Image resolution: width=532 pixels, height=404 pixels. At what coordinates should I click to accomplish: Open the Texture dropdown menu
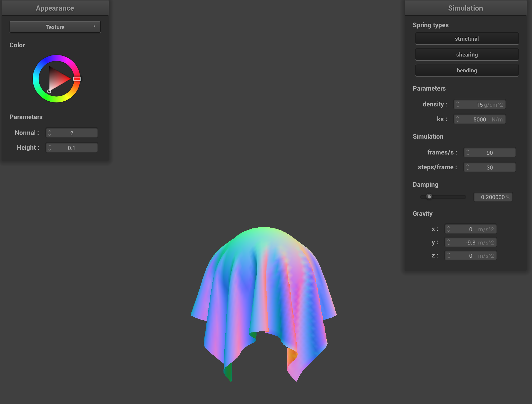point(55,27)
